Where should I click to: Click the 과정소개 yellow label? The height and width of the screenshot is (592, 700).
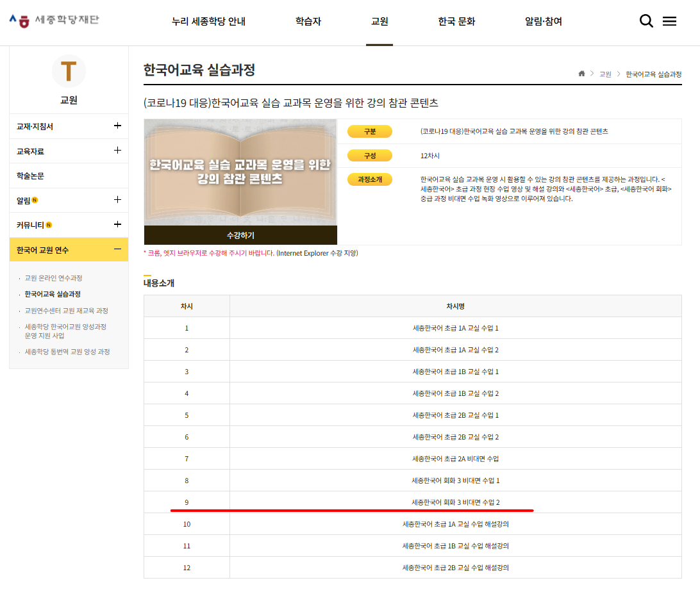(x=370, y=179)
